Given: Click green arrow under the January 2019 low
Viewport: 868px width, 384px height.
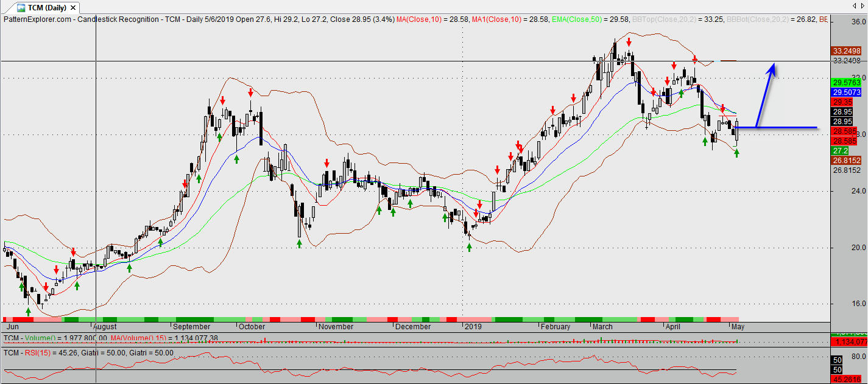Looking at the screenshot, I should pos(469,247).
